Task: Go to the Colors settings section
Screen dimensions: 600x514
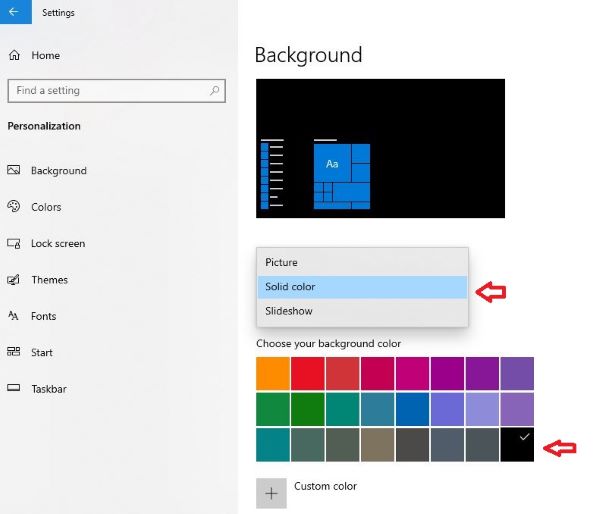Action: click(46, 207)
